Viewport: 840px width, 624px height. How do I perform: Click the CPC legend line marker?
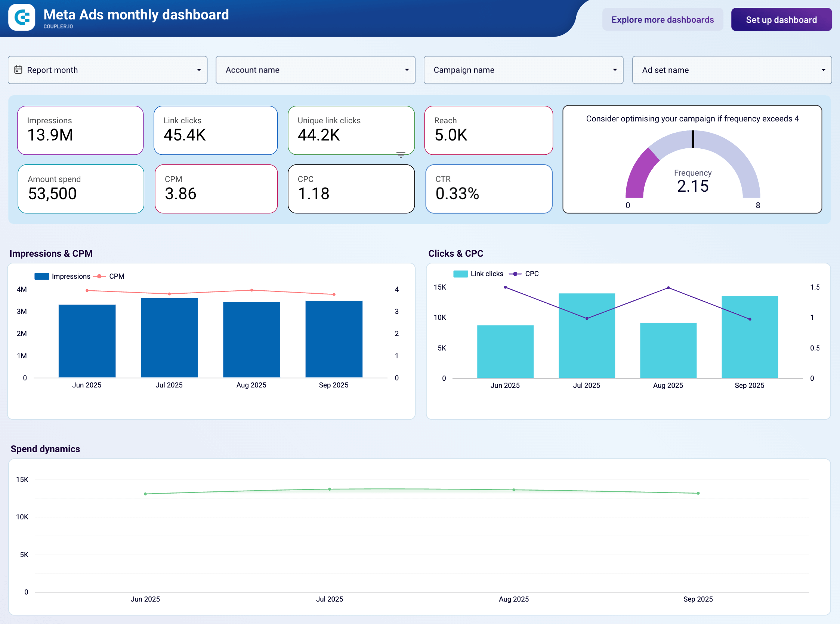(x=515, y=274)
